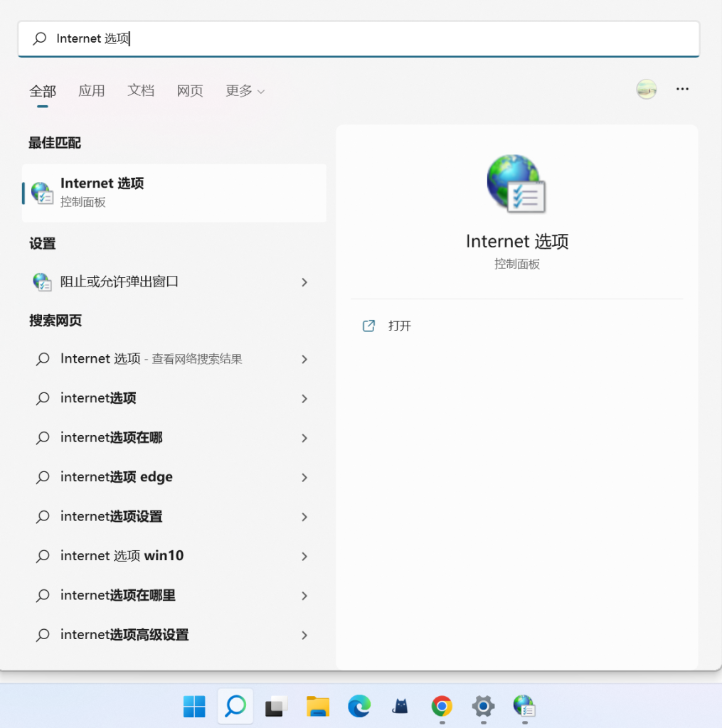The height and width of the screenshot is (728, 722).
Task: Open the ... options menu
Action: [682, 89]
